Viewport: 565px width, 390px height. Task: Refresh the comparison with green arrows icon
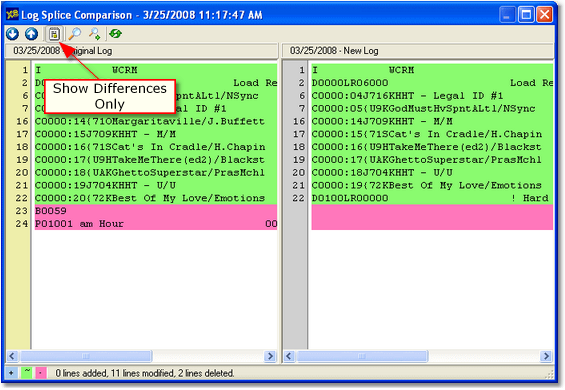[115, 34]
